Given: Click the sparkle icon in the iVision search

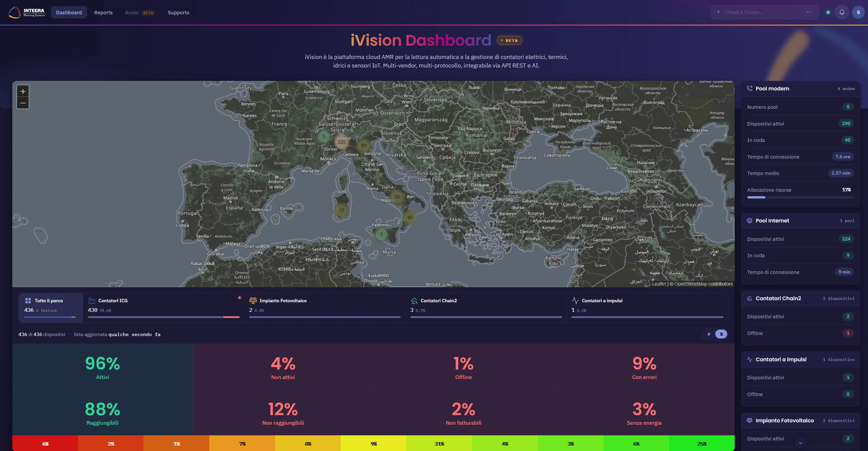Looking at the screenshot, I should (718, 12).
